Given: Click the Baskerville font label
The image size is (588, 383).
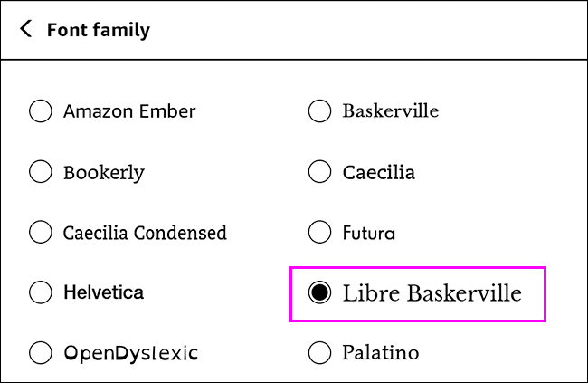Looking at the screenshot, I should pos(391,111).
